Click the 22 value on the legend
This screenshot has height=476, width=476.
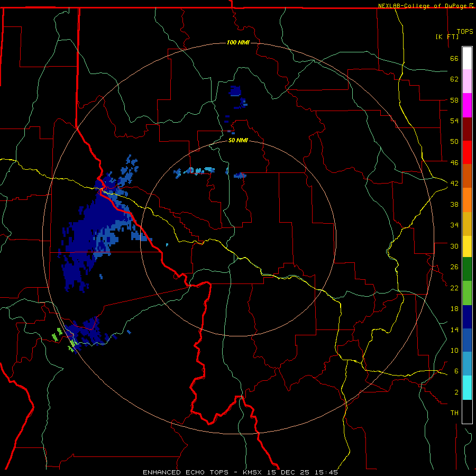click(454, 288)
